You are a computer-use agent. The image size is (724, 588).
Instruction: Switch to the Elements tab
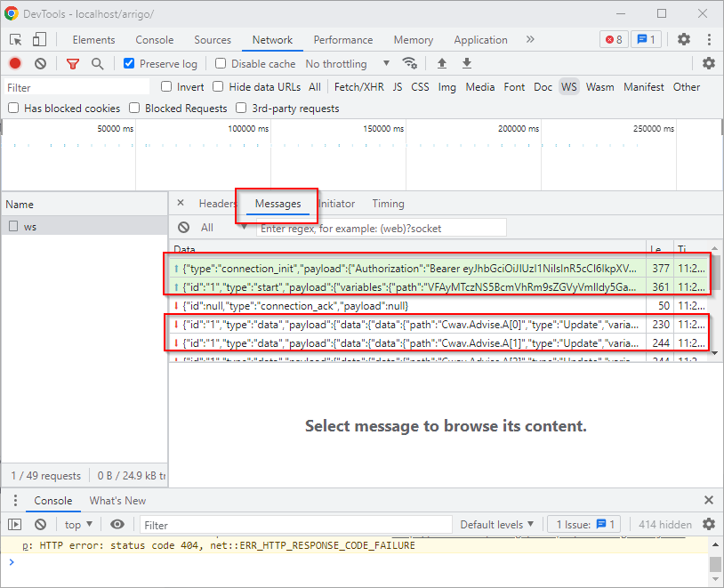(x=93, y=40)
